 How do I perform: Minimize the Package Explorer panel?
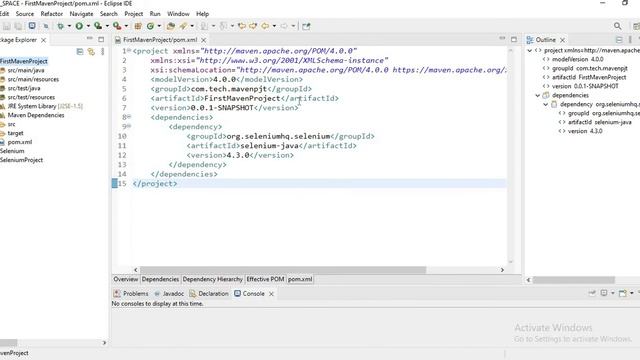tap(90, 39)
